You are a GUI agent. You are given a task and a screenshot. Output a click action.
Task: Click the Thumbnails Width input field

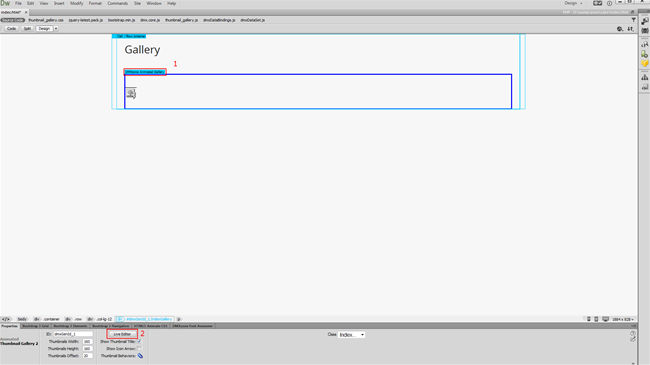click(87, 341)
